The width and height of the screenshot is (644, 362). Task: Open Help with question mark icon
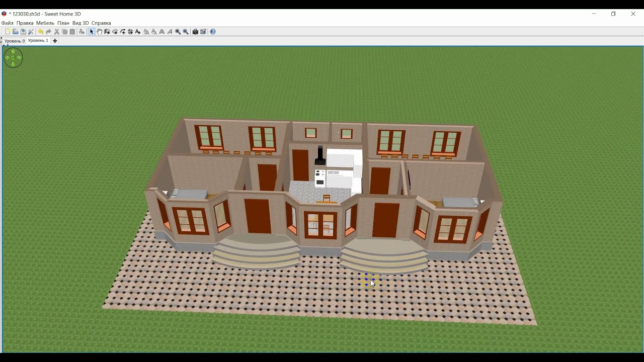pos(213,32)
